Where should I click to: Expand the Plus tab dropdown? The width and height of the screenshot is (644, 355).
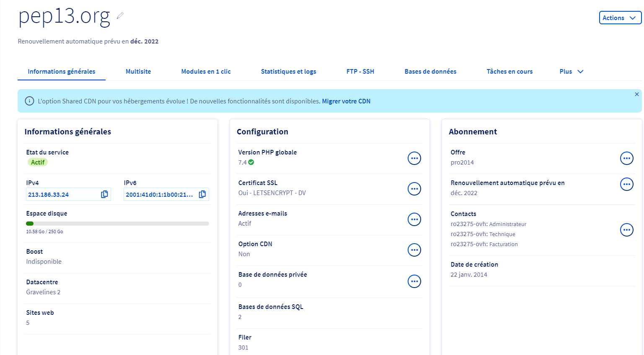click(572, 72)
